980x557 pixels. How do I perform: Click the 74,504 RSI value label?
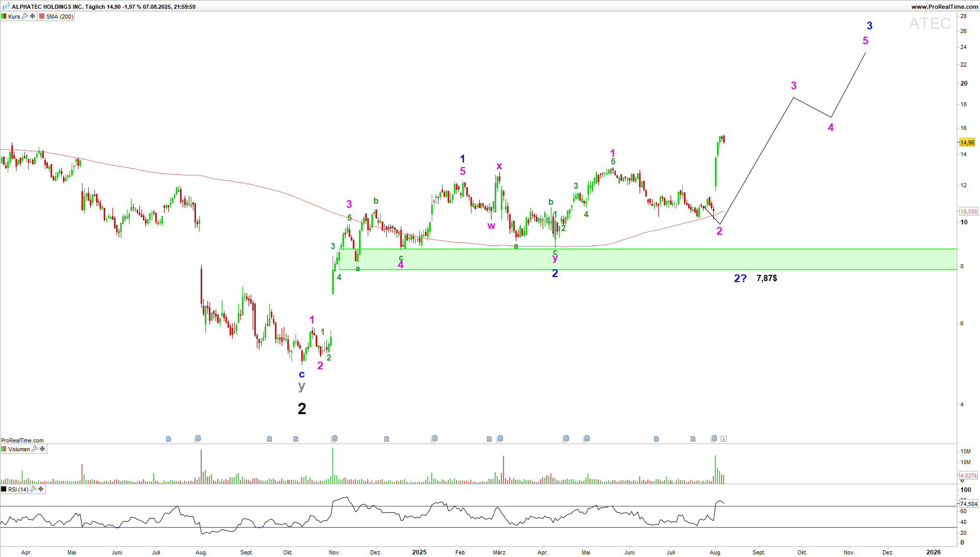point(968,504)
